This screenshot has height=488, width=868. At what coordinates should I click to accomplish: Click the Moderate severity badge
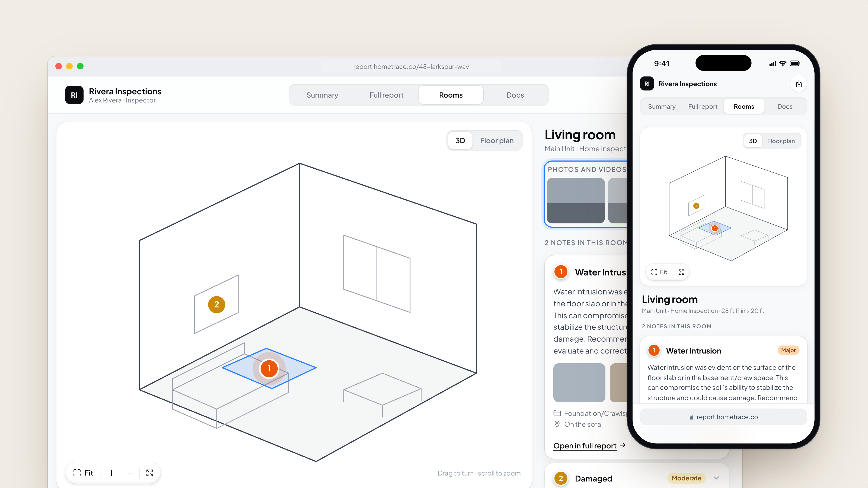pos(686,478)
